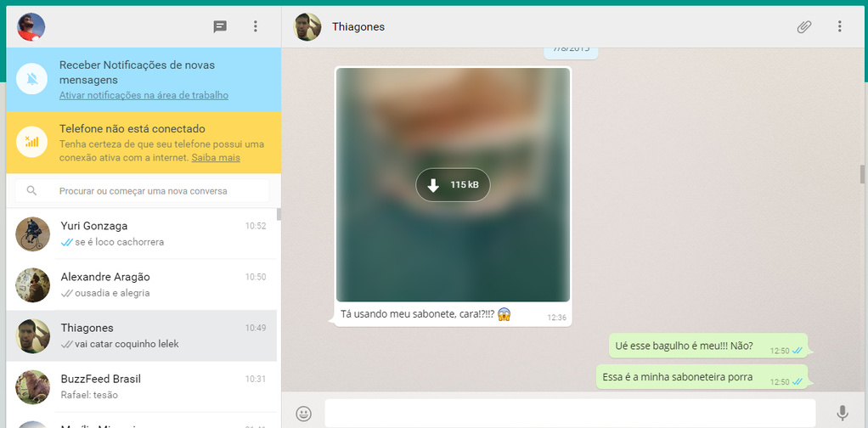The height and width of the screenshot is (428, 868).
Task: Select the Thiagones chat in the list
Action: click(x=142, y=335)
